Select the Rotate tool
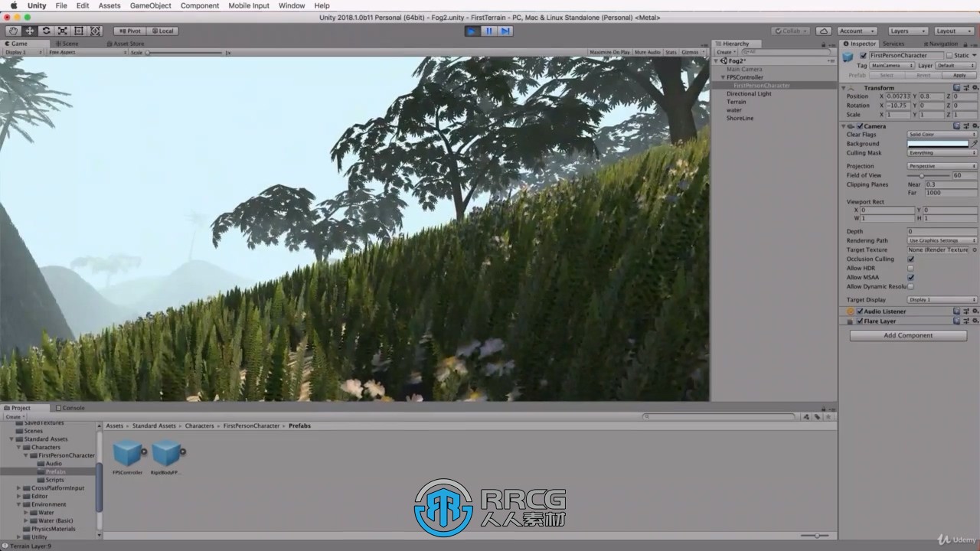 (x=46, y=31)
